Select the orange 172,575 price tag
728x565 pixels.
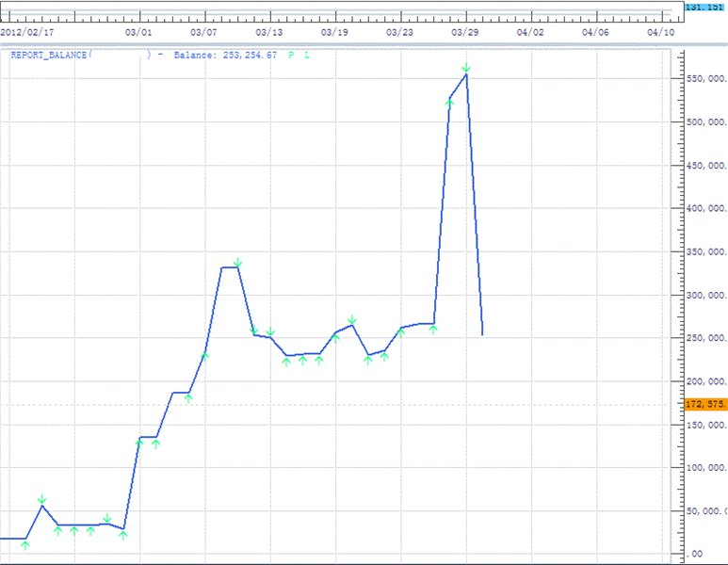(706, 404)
